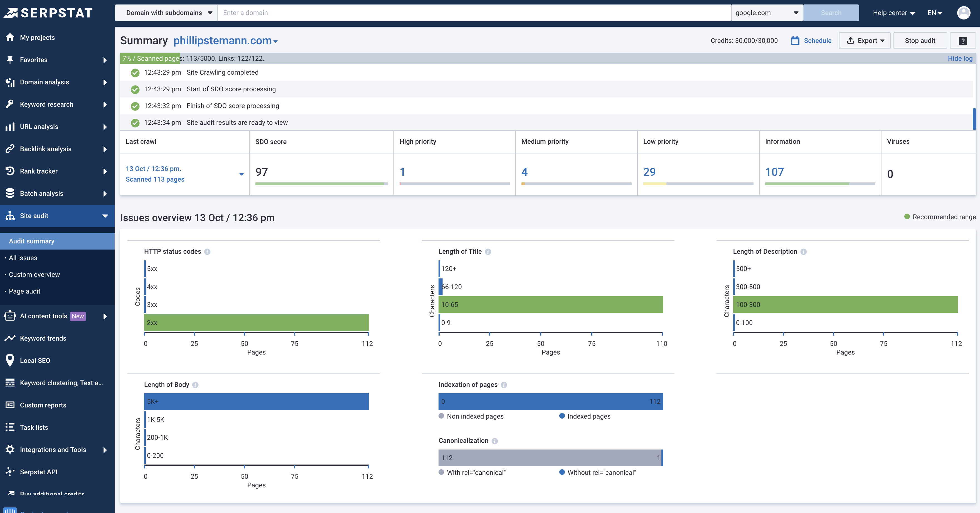
Task: Click the Keyword clustering table icon
Action: click(x=10, y=383)
